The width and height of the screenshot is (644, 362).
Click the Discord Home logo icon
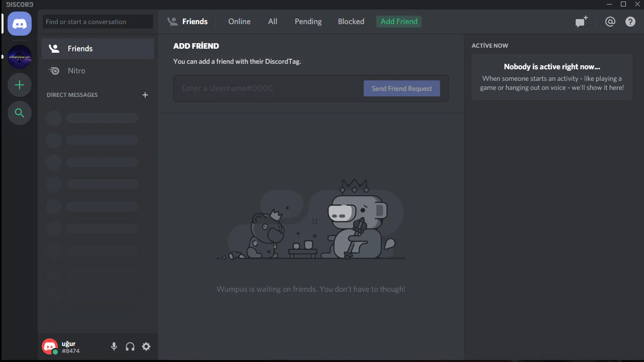pos(20,24)
